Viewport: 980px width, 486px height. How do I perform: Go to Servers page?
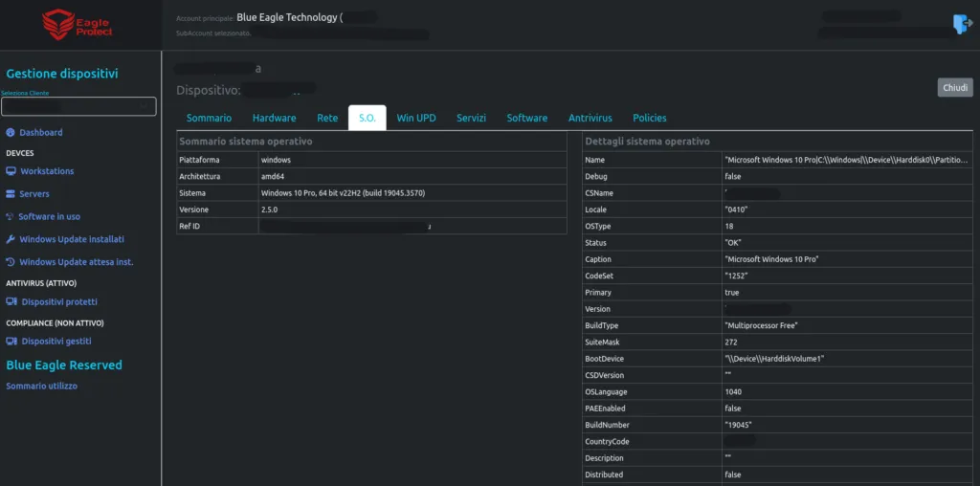(x=34, y=194)
